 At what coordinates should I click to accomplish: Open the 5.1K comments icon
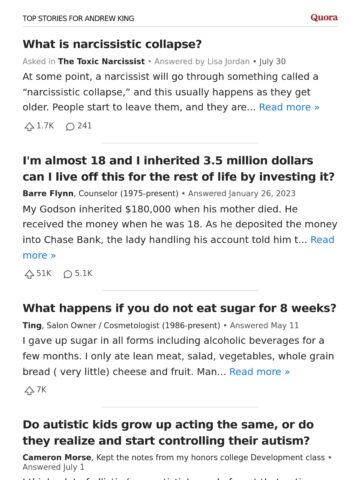[68, 274]
